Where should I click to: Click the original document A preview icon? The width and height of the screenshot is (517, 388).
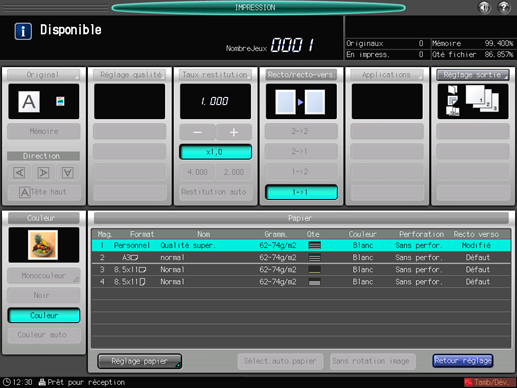[x=29, y=102]
